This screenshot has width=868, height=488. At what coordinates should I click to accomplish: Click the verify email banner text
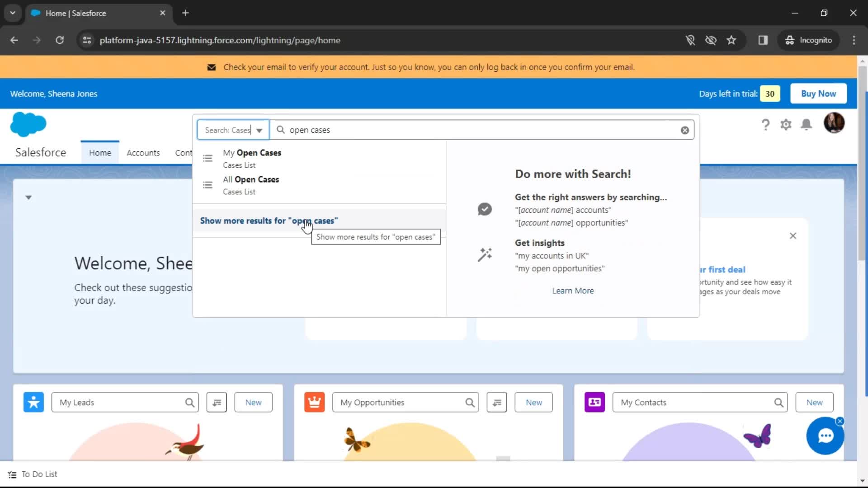click(429, 67)
